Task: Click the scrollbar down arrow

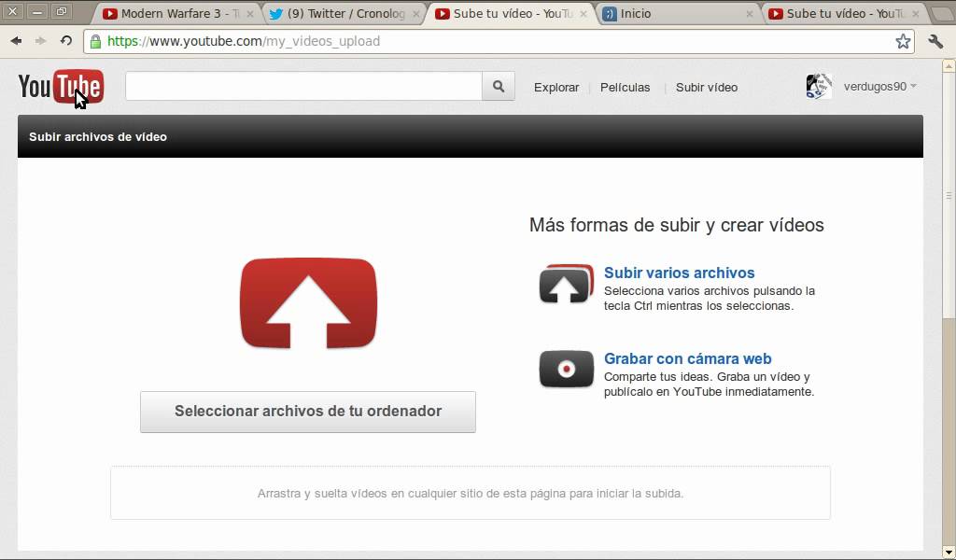Action: (949, 553)
